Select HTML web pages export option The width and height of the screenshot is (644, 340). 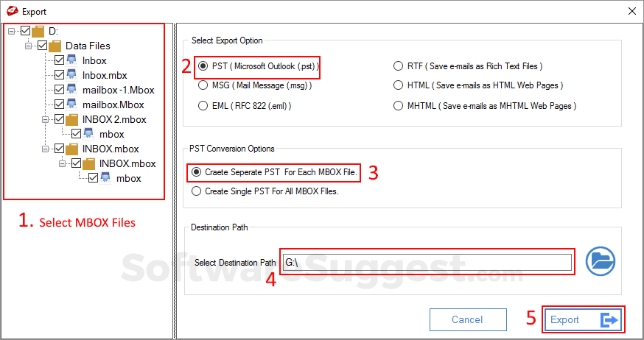tap(399, 85)
